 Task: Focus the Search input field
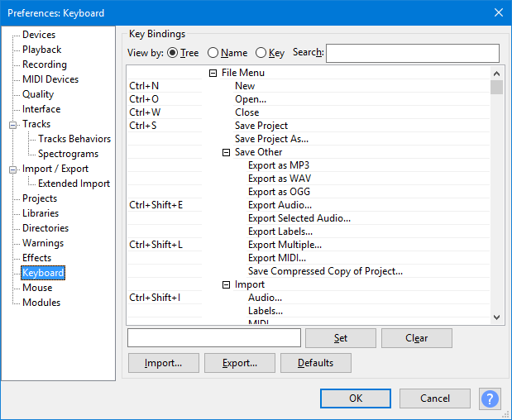[413, 53]
